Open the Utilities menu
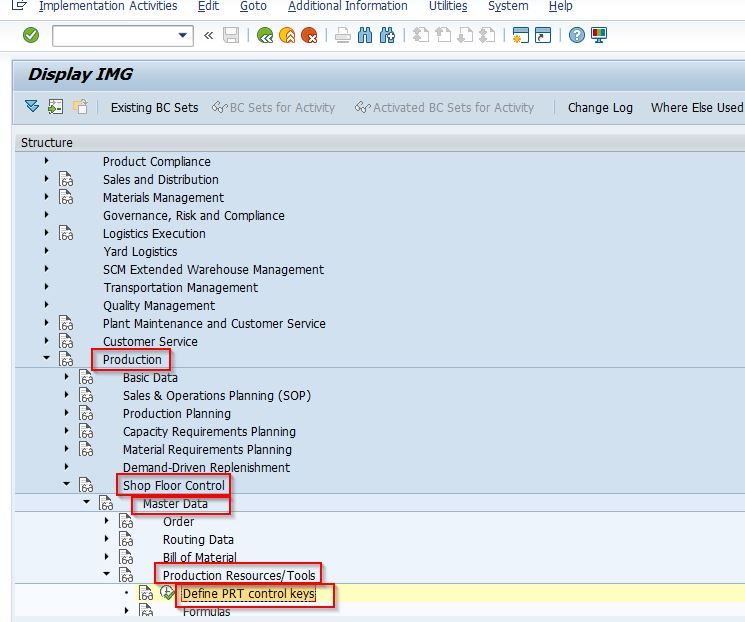 (448, 6)
